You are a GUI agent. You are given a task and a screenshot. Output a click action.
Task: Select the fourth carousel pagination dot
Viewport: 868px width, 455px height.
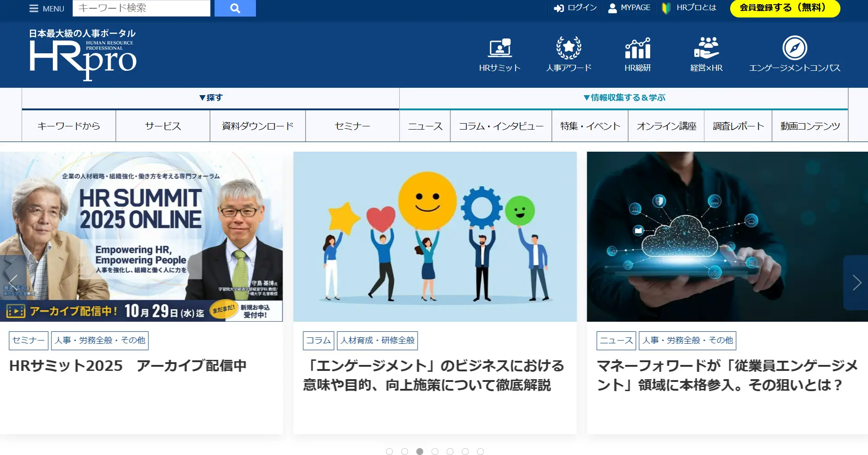click(x=435, y=451)
